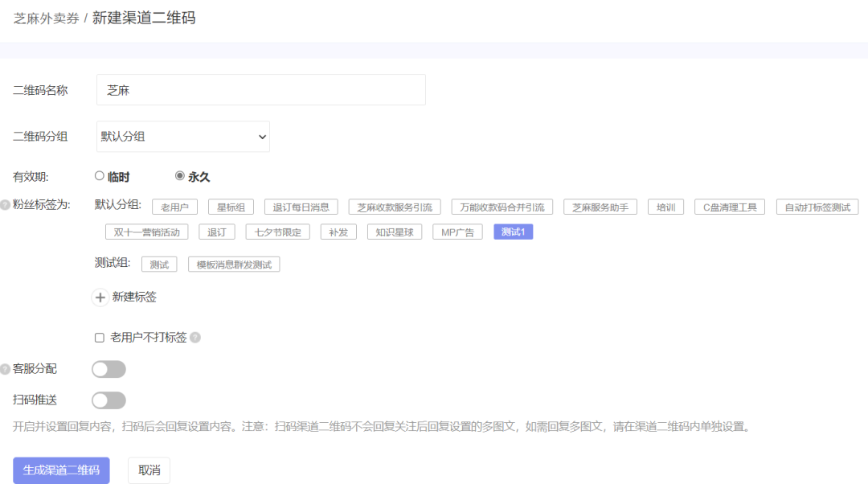
Task: Click the 生成渠道二维码 button
Action: point(61,470)
